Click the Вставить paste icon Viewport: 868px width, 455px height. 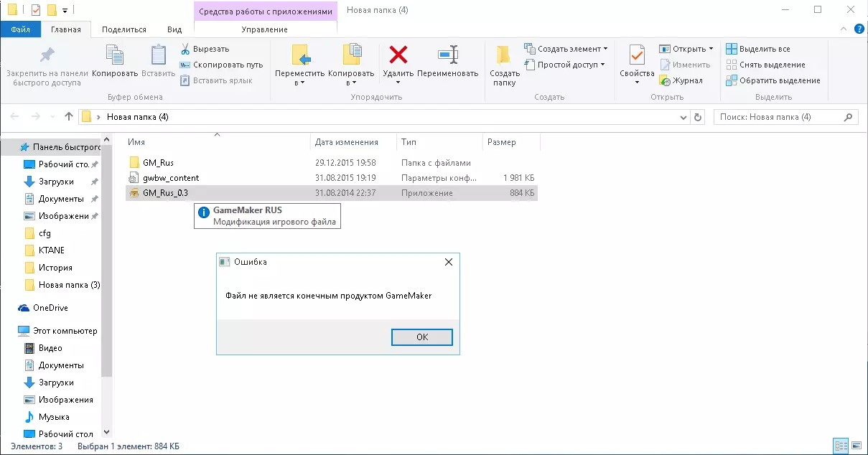click(x=158, y=56)
